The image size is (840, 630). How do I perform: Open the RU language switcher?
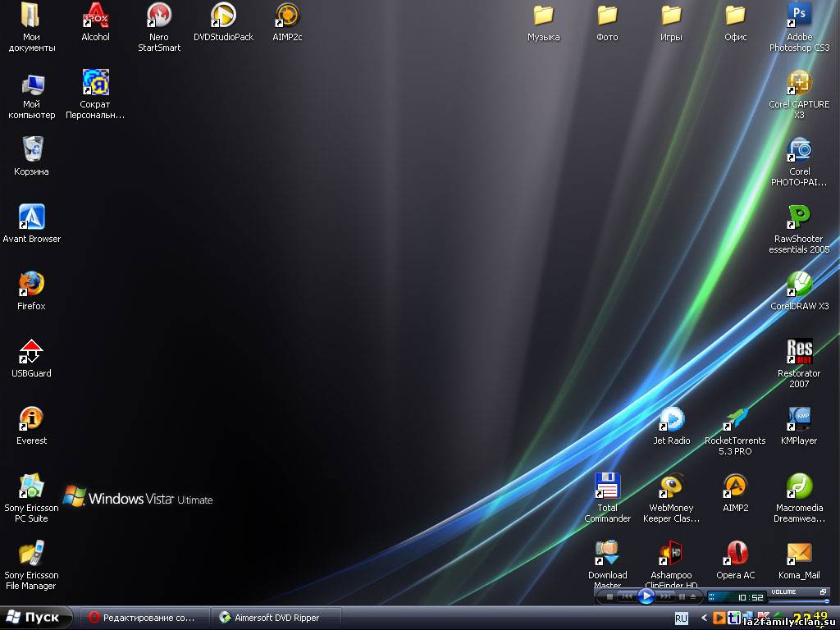(x=681, y=618)
